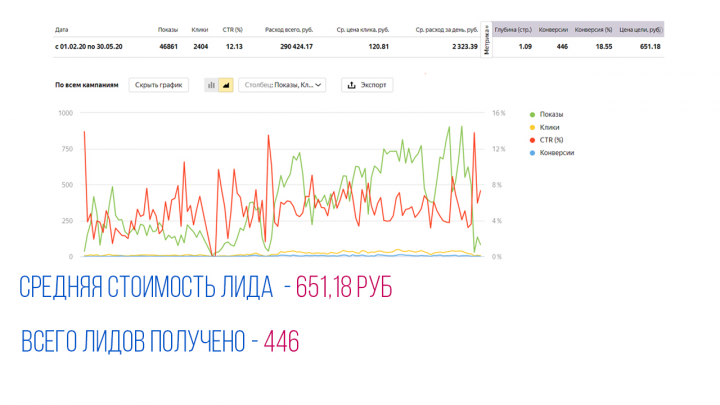
Task: Switch to bar chart view icon
Action: [211, 85]
